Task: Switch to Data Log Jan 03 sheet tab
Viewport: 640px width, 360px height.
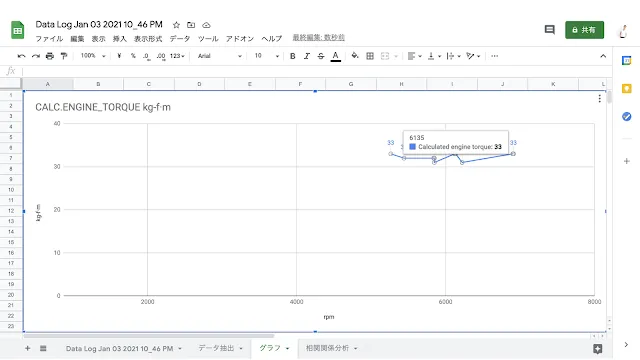Action: pyautogui.click(x=119, y=349)
